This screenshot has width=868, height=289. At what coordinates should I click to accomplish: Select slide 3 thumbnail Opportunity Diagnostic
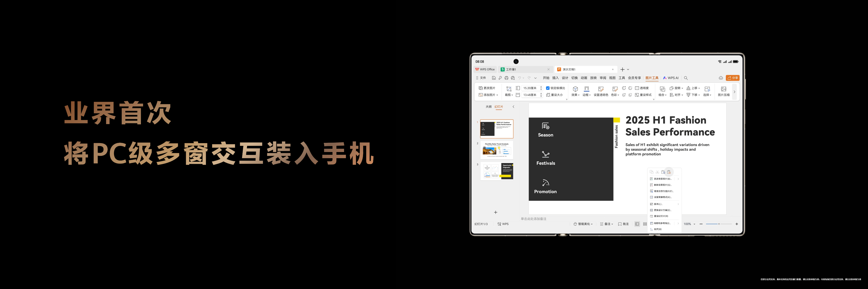pos(497,171)
